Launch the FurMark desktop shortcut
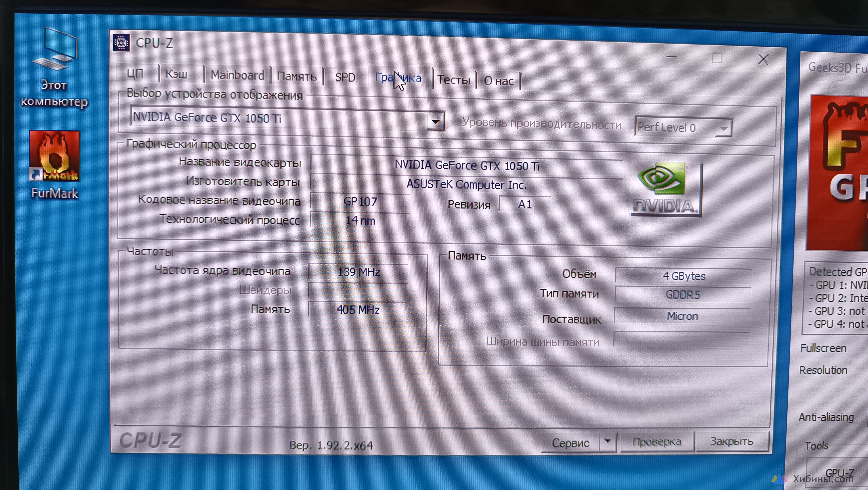The width and height of the screenshot is (868, 490). tap(55, 165)
